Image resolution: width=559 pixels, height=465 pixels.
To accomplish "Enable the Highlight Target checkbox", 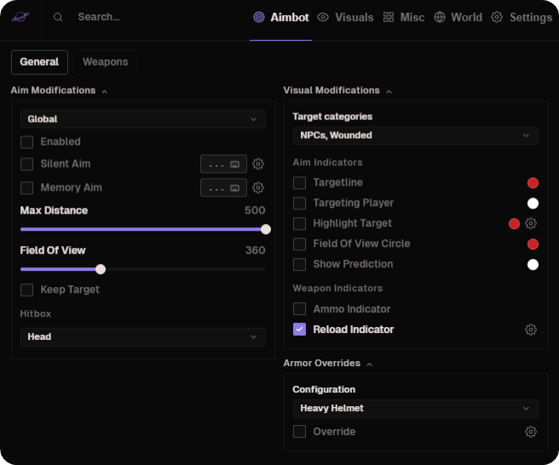I will (299, 224).
